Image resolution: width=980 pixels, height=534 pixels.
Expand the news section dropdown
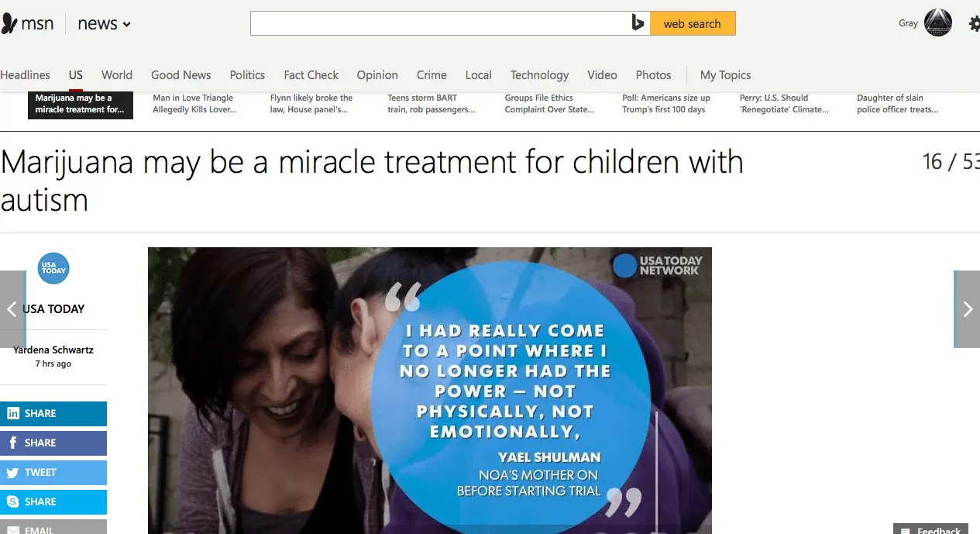pyautogui.click(x=105, y=24)
